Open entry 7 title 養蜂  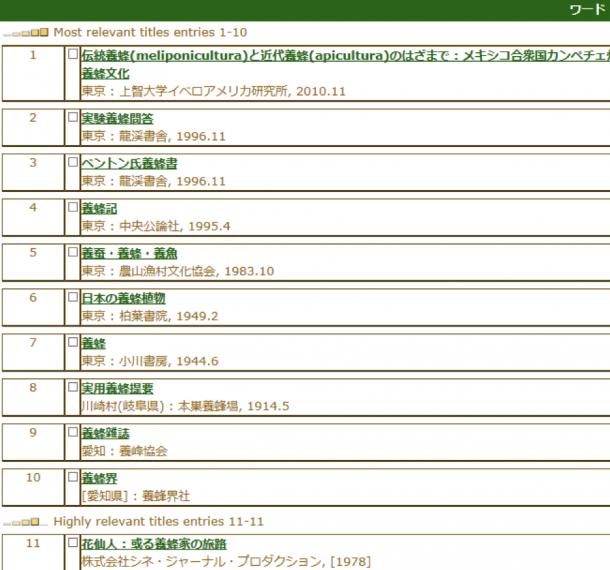tap(93, 344)
